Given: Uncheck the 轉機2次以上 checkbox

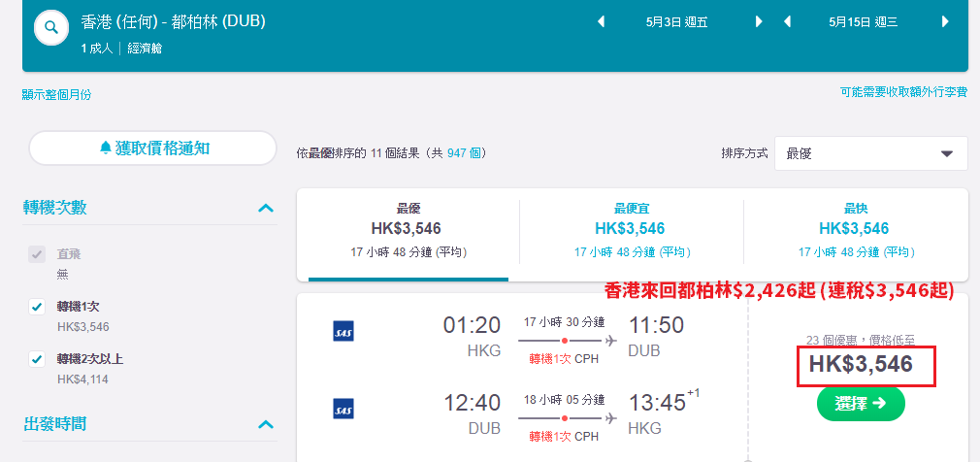Looking at the screenshot, I should tap(37, 359).
